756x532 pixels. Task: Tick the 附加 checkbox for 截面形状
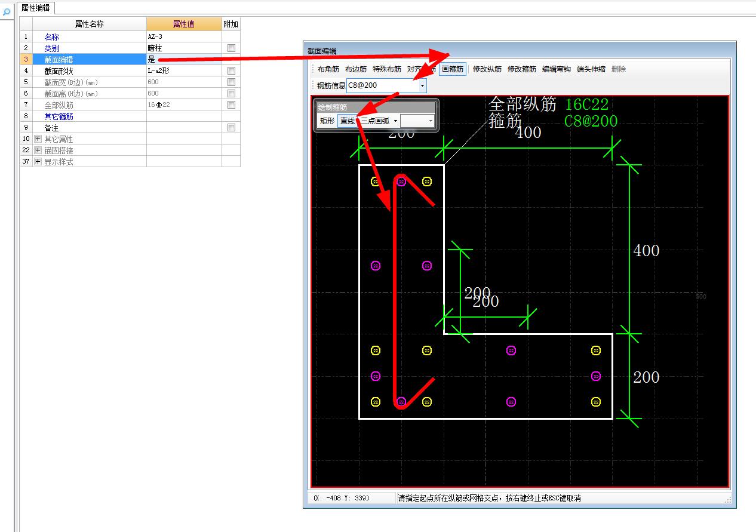click(231, 70)
